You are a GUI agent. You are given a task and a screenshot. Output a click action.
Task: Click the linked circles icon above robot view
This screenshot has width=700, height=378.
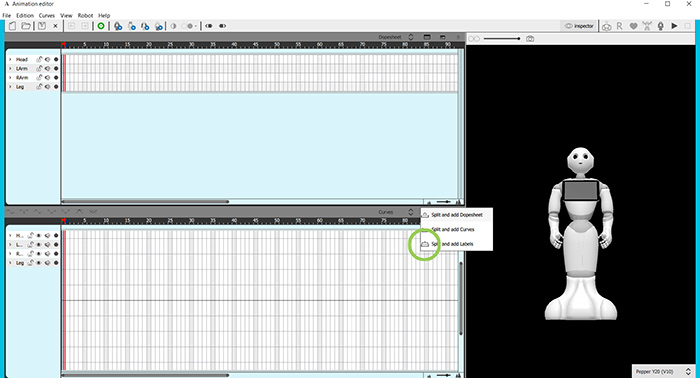pyautogui.click(x=474, y=39)
